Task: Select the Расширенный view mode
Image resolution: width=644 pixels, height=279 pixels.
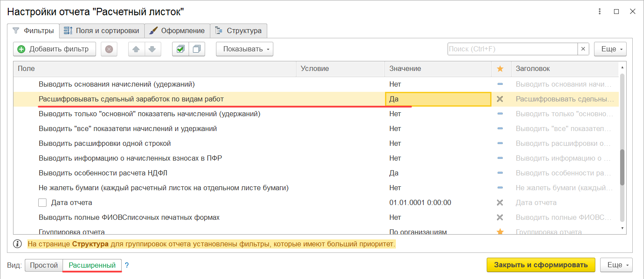Action: pyautogui.click(x=92, y=265)
